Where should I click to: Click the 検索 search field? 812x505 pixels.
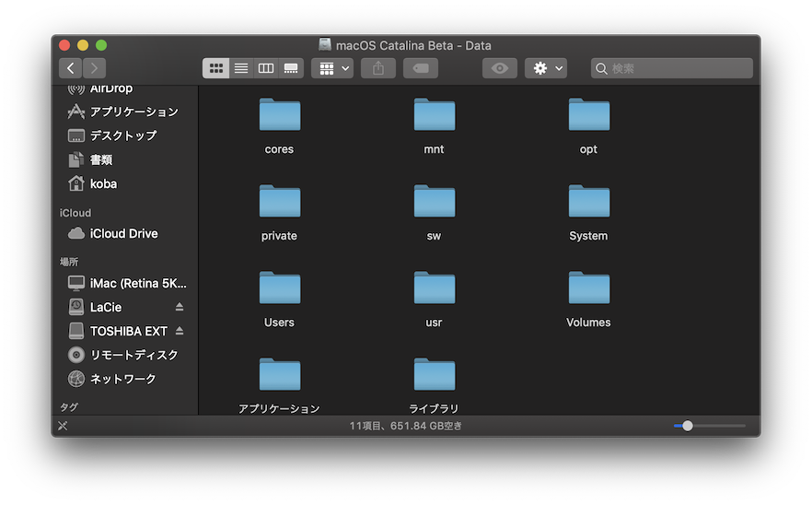(x=672, y=68)
